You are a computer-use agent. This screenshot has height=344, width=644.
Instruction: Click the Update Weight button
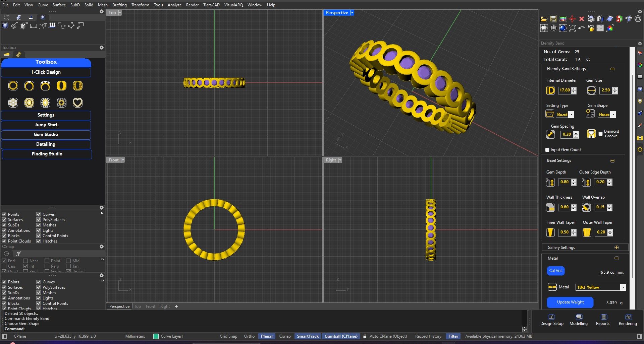570,302
